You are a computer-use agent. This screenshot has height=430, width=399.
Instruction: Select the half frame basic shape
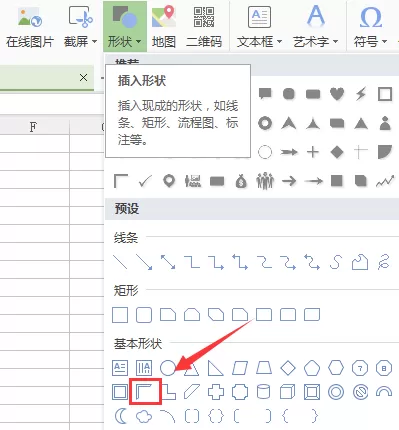pos(145,392)
